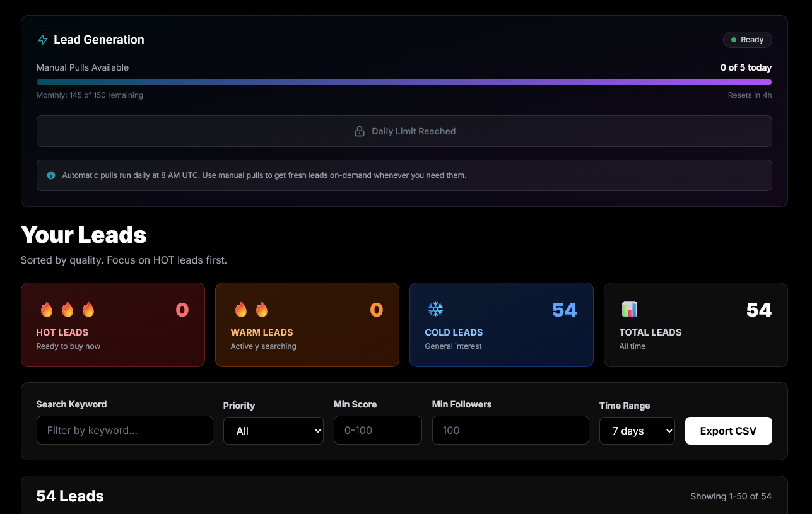
Task: Click the lightning bolt icon beside Lead Generation
Action: click(x=42, y=39)
